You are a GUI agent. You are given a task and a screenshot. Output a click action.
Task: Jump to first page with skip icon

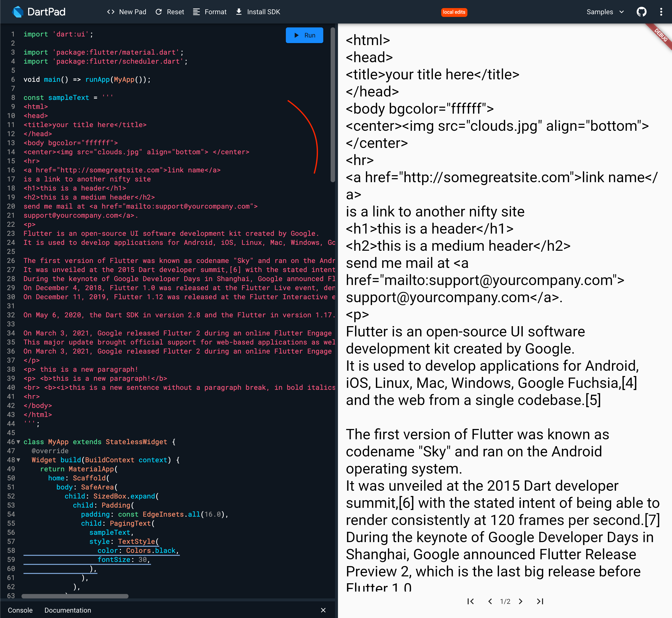[x=471, y=601]
